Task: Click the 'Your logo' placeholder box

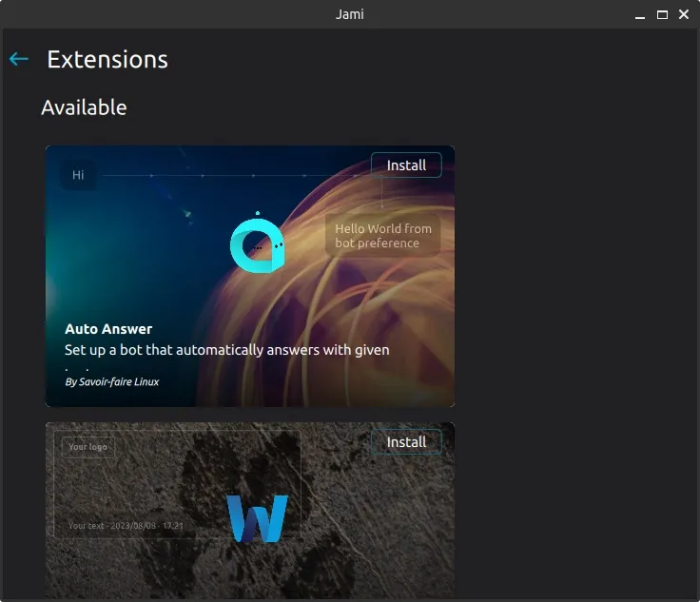Action: click(88, 447)
